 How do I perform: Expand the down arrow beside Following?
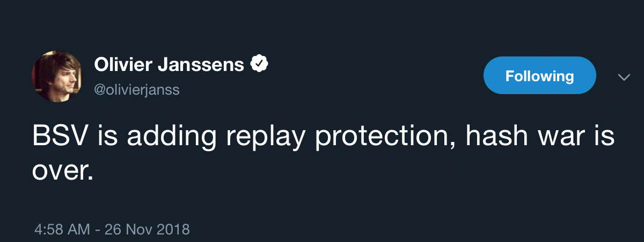pos(624,77)
